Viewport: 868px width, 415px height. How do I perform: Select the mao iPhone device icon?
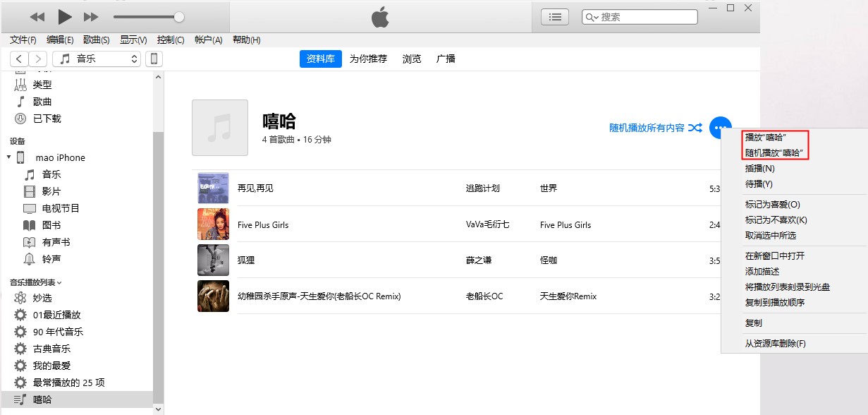21,157
